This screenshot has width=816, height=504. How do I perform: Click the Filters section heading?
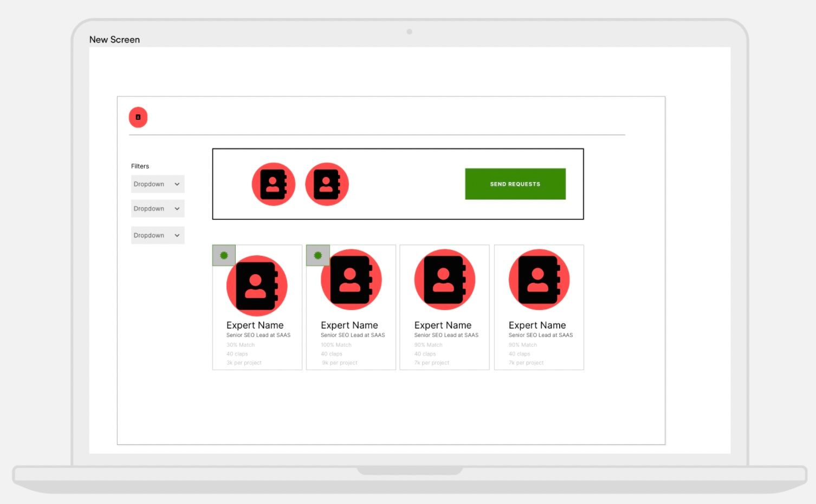(x=140, y=166)
